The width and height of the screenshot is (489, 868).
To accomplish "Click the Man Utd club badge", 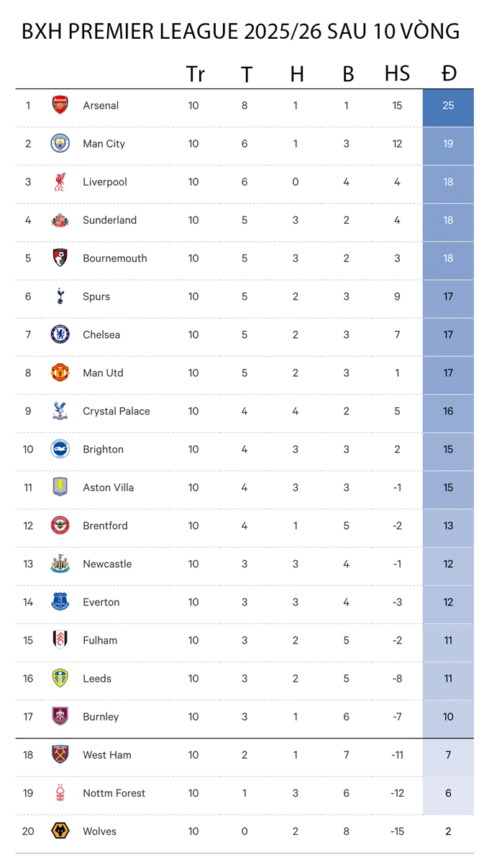I will coord(60,373).
